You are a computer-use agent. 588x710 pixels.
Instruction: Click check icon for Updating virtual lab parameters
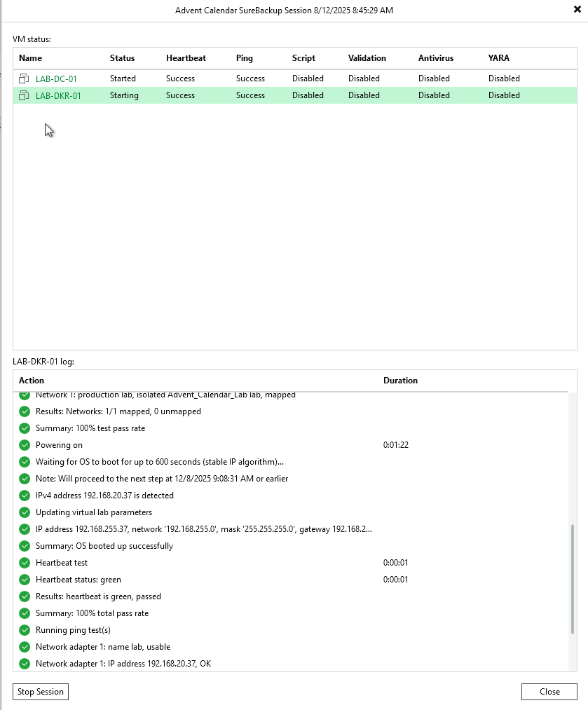point(25,512)
